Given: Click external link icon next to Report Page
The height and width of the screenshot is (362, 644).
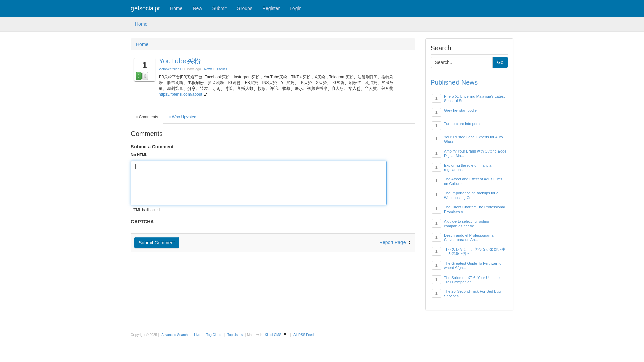Looking at the screenshot, I should [x=409, y=243].
